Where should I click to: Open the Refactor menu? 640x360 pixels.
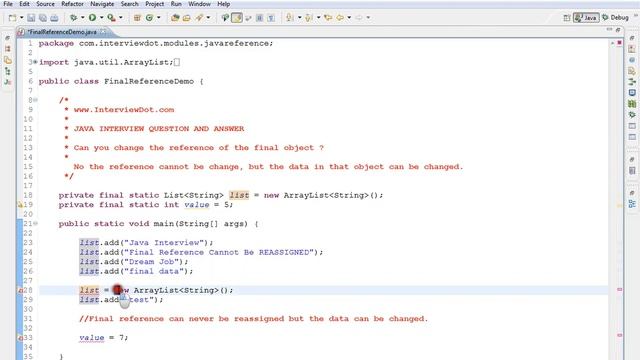pyautogui.click(x=72, y=4)
